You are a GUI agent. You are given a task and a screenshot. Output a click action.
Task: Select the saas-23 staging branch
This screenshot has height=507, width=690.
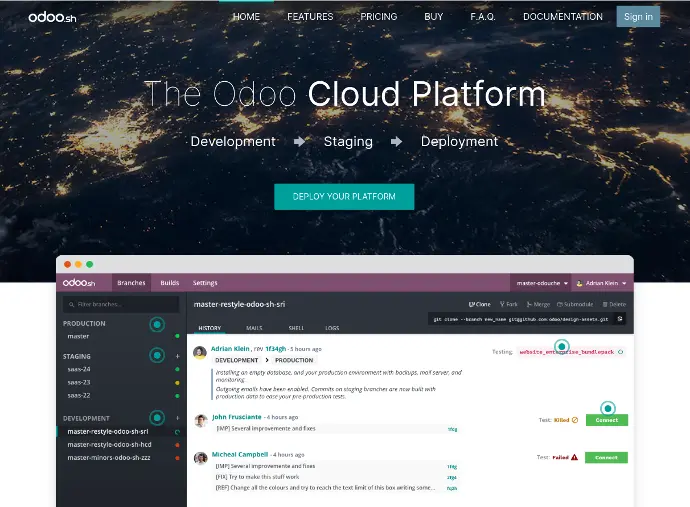pos(79,382)
